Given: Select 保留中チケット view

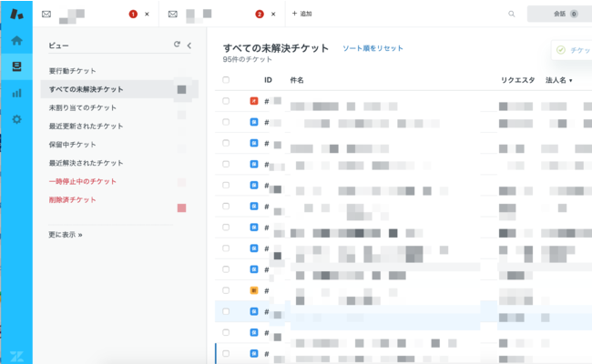Looking at the screenshot, I should click(73, 144).
